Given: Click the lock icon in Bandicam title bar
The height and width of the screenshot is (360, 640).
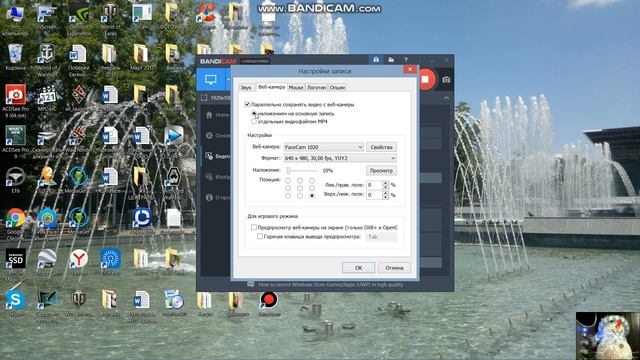Looking at the screenshot, I should pos(376,60).
